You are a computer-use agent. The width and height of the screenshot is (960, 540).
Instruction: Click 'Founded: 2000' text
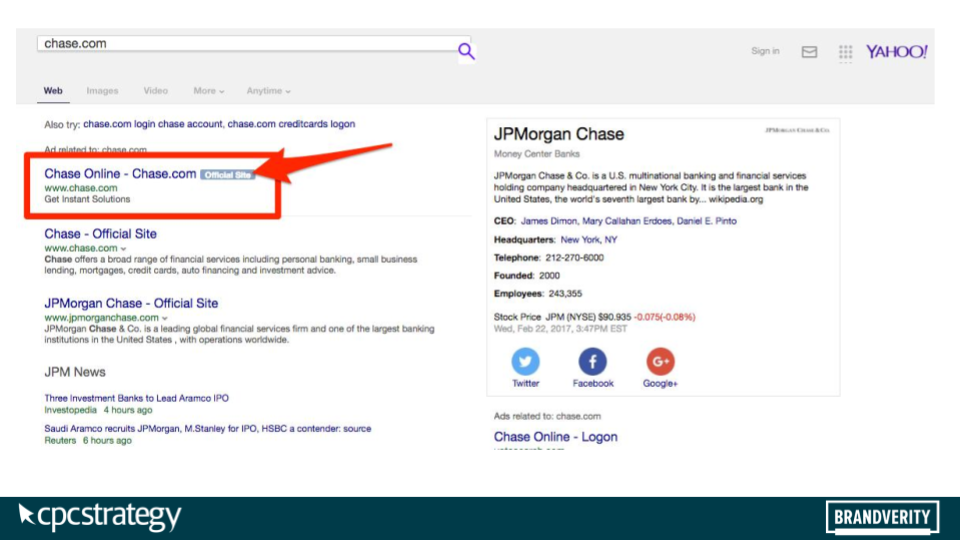[x=527, y=276]
